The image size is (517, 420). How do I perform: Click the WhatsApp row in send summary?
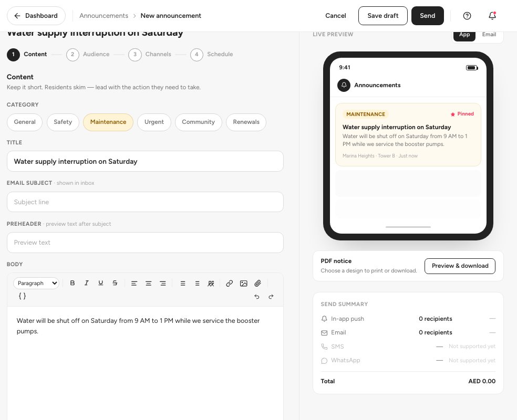tap(408, 360)
